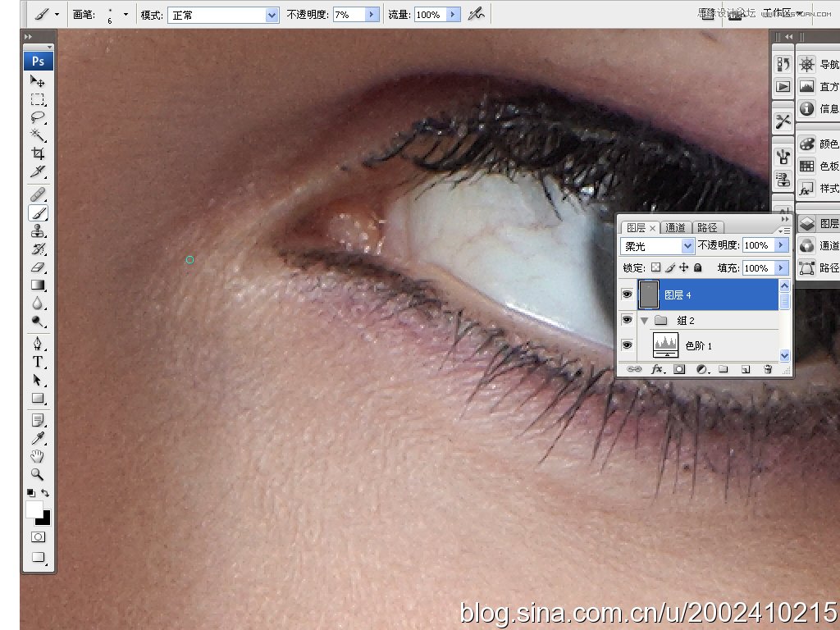The image size is (840, 630).
Task: Switch to the 路径 tab
Action: (x=707, y=228)
